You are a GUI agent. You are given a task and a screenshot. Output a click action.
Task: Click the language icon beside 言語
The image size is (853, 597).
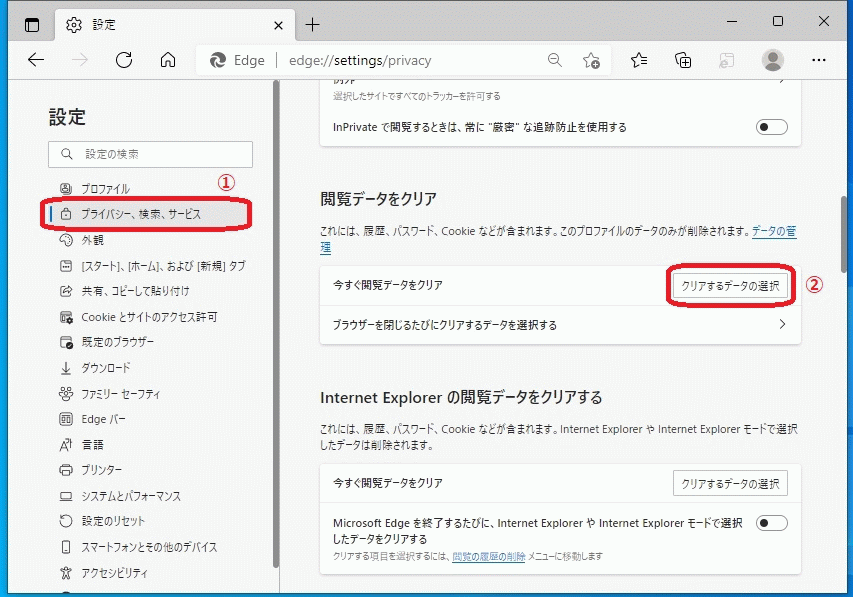coord(66,445)
